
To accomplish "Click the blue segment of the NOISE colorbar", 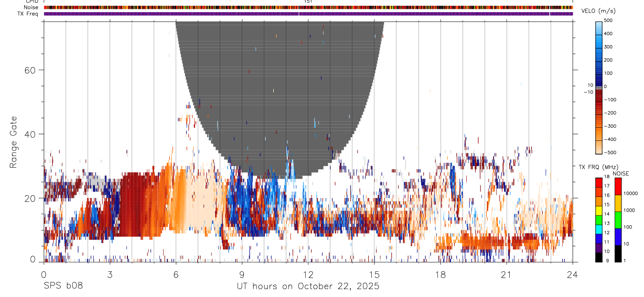I will (x=618, y=236).
